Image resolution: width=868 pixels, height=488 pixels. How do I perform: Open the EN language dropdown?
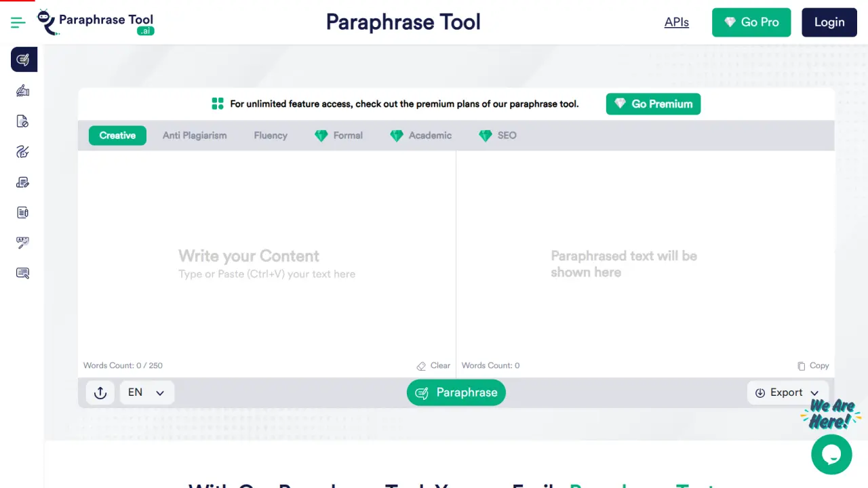pyautogui.click(x=147, y=392)
